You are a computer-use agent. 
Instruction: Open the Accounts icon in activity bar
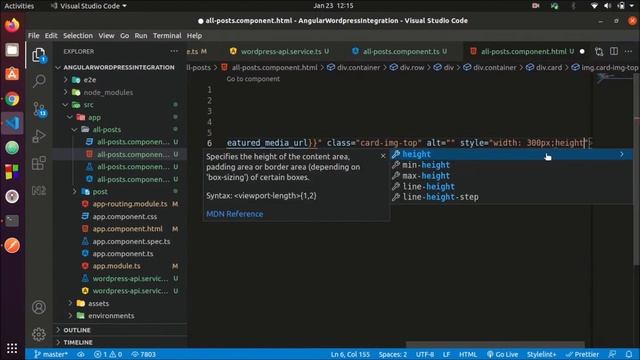(x=39, y=307)
